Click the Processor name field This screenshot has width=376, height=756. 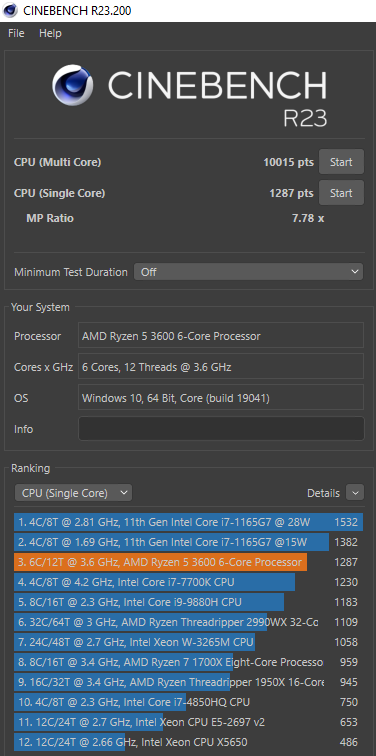(x=221, y=336)
